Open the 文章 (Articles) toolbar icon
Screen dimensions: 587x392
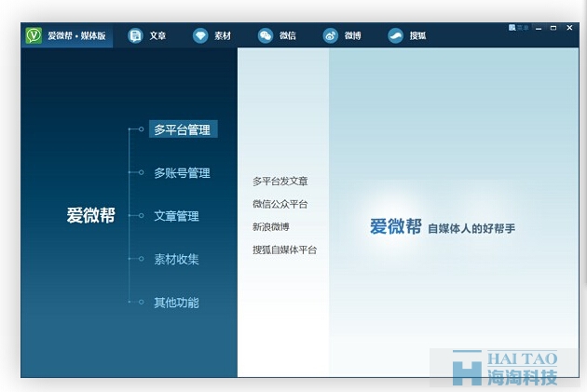click(135, 36)
